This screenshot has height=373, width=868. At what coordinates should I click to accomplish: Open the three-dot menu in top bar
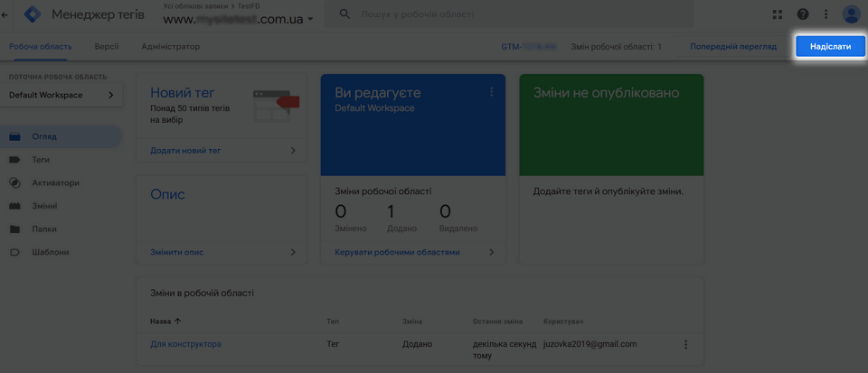(x=826, y=14)
